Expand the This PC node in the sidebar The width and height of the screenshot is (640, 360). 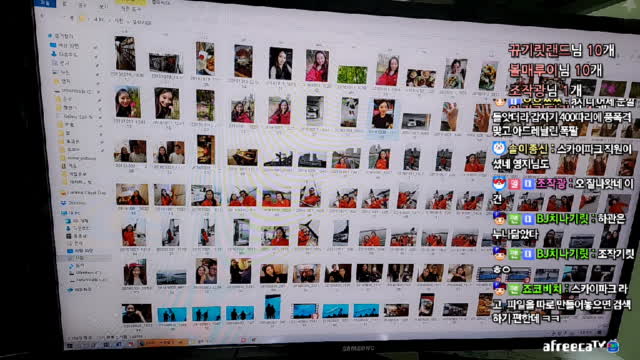[x=65, y=213]
